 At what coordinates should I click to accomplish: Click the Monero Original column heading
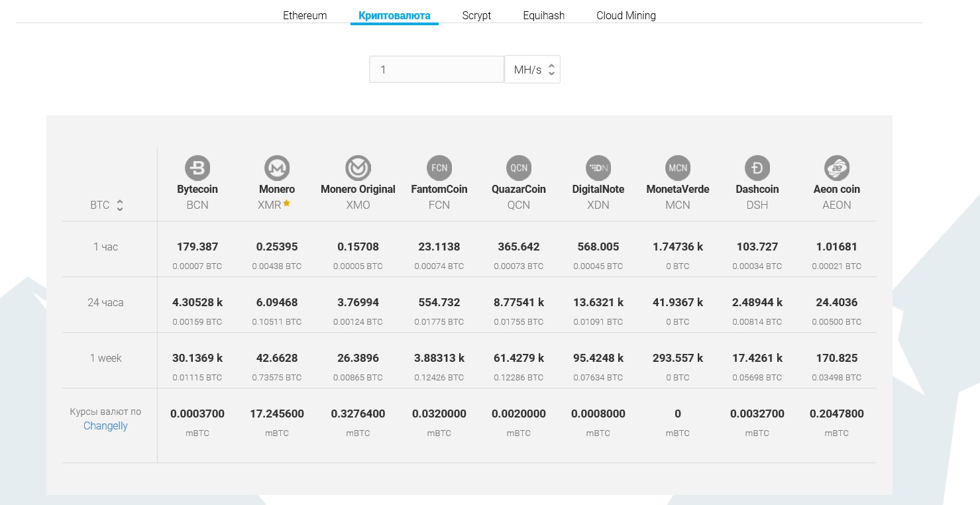pyautogui.click(x=358, y=189)
